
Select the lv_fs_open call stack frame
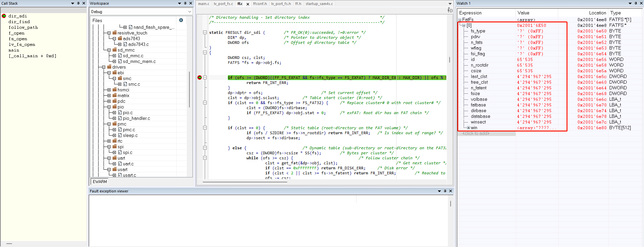click(x=22, y=45)
